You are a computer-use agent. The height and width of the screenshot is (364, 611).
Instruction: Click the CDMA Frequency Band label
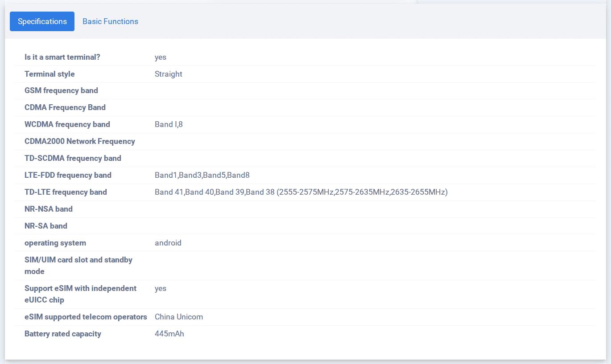tap(65, 107)
